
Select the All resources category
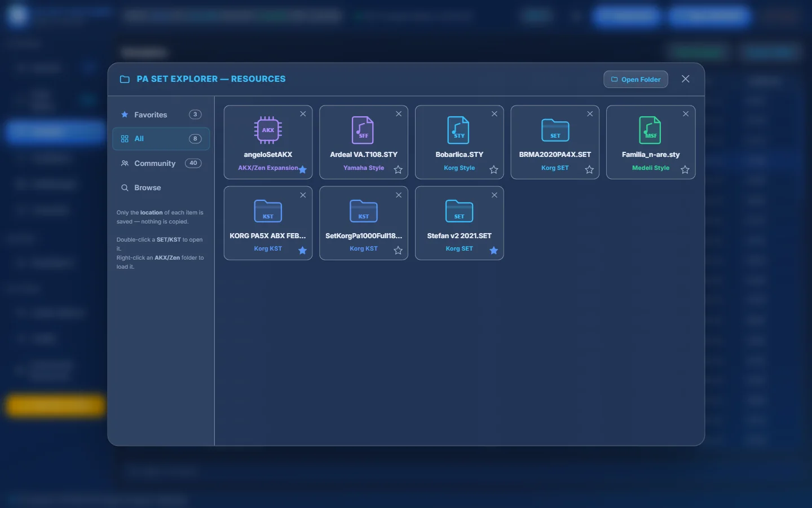point(161,139)
